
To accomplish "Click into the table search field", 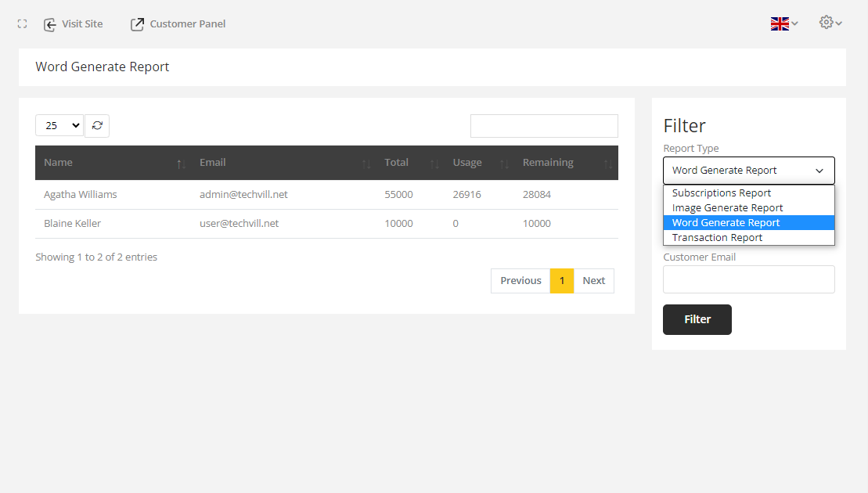I will [x=544, y=126].
